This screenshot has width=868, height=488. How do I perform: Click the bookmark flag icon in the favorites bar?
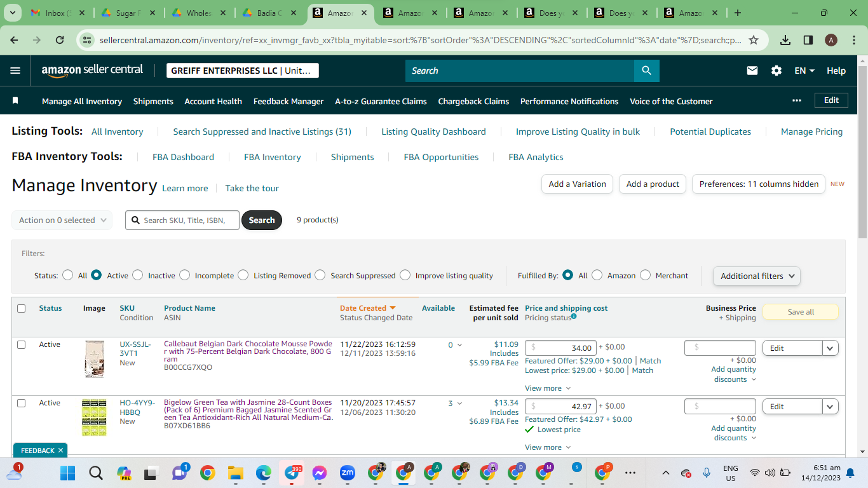(15, 100)
